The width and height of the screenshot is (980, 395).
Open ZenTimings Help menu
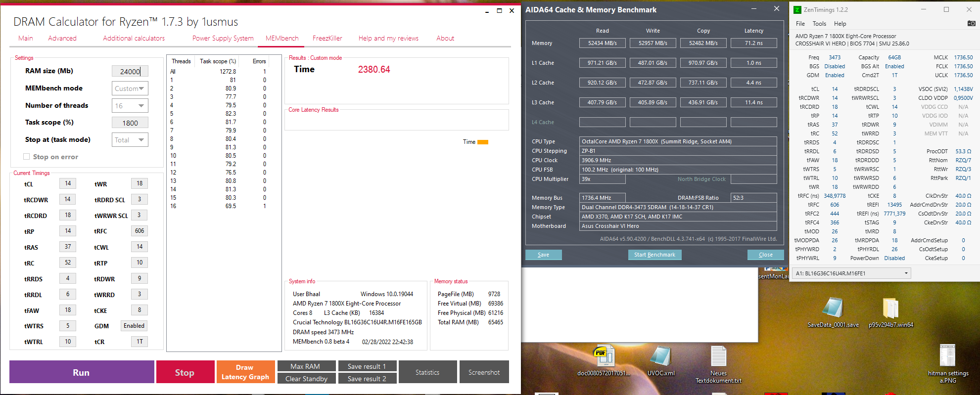click(840, 24)
